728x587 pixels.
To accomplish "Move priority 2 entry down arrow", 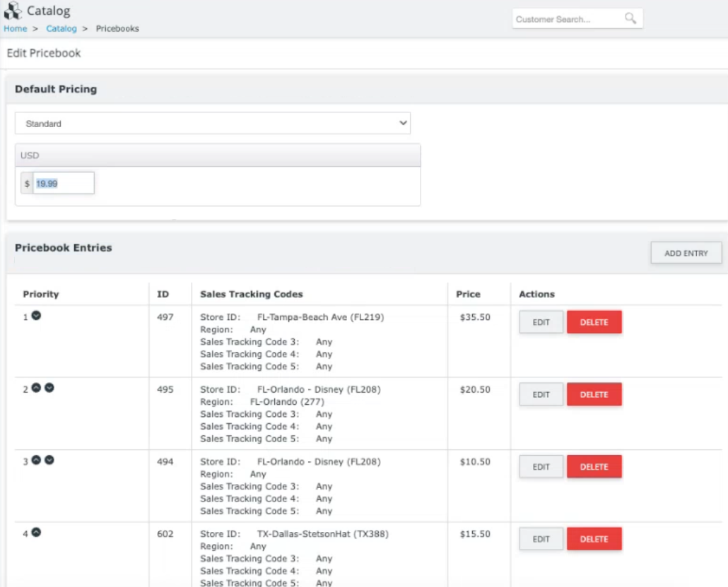I will click(x=49, y=388).
